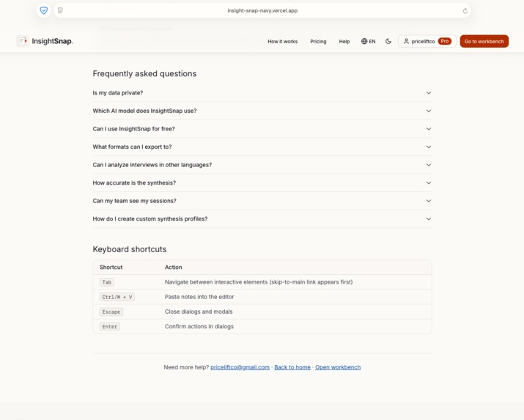The width and height of the screenshot is (524, 420).
Task: Click the Shortcut column header
Action: click(111, 268)
